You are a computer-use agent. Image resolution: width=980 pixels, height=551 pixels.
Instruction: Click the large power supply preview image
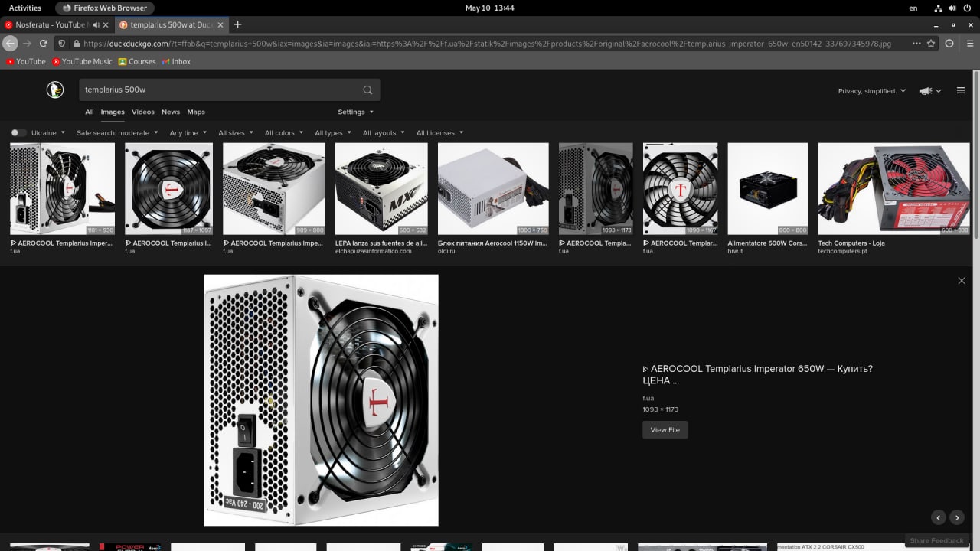(321, 400)
